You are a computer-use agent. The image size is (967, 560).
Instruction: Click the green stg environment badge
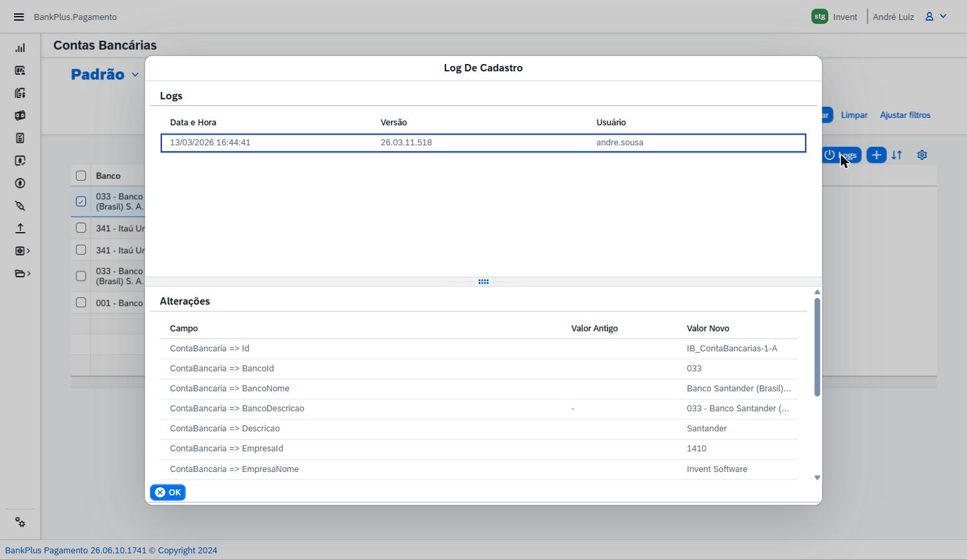(820, 17)
